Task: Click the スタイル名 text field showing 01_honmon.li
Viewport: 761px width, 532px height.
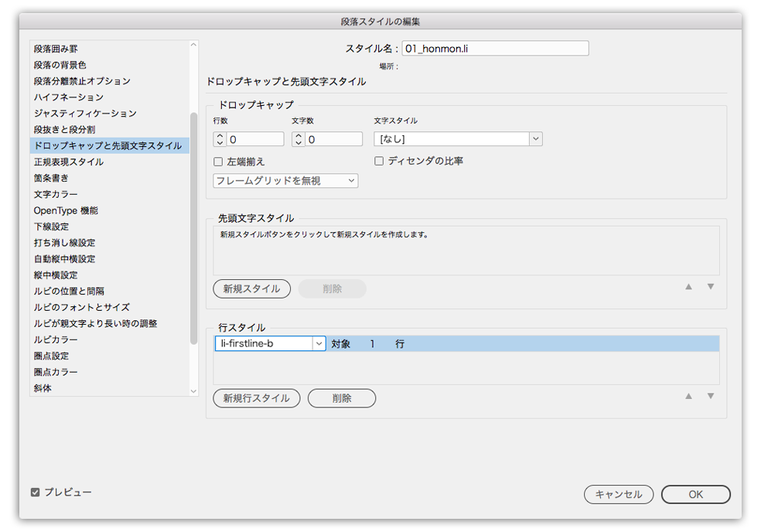Action: [495, 48]
